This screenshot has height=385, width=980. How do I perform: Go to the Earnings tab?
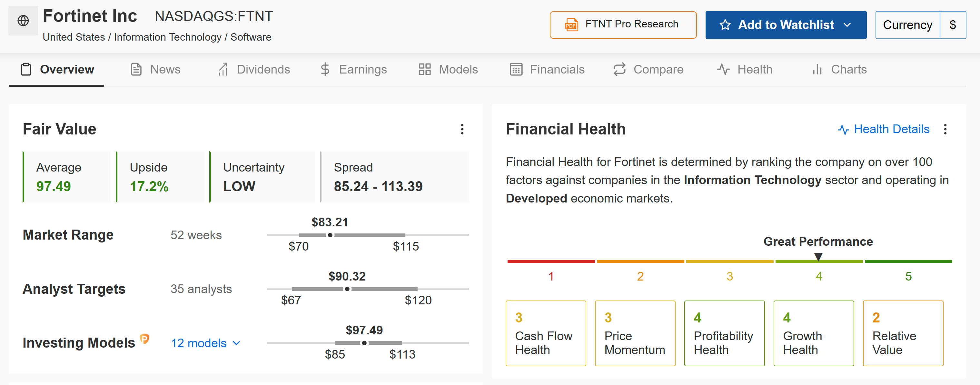[353, 70]
